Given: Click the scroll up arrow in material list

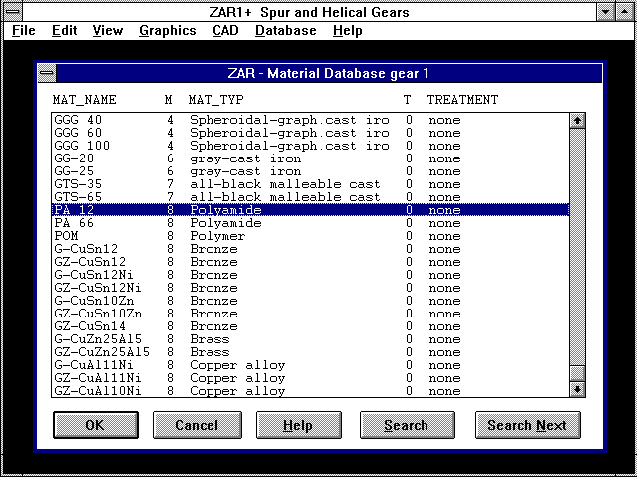Looking at the screenshot, I should coord(576,121).
